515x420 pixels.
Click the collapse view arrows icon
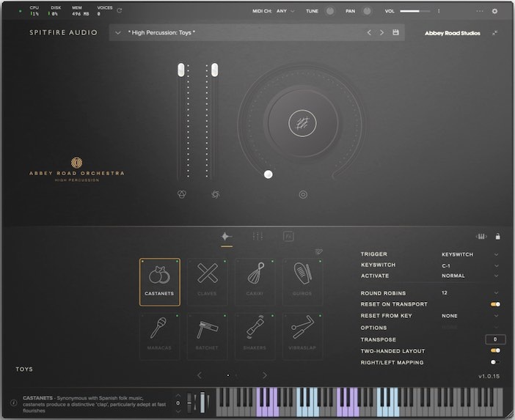tap(494, 33)
